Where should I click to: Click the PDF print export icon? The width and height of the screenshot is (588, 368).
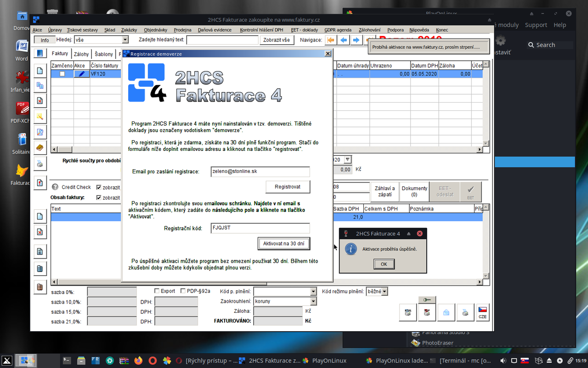click(x=427, y=312)
